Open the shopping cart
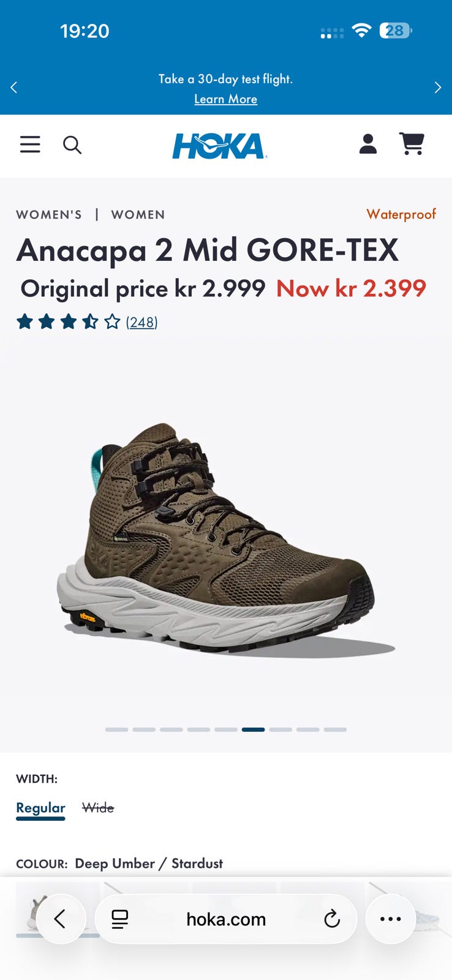 tap(412, 144)
